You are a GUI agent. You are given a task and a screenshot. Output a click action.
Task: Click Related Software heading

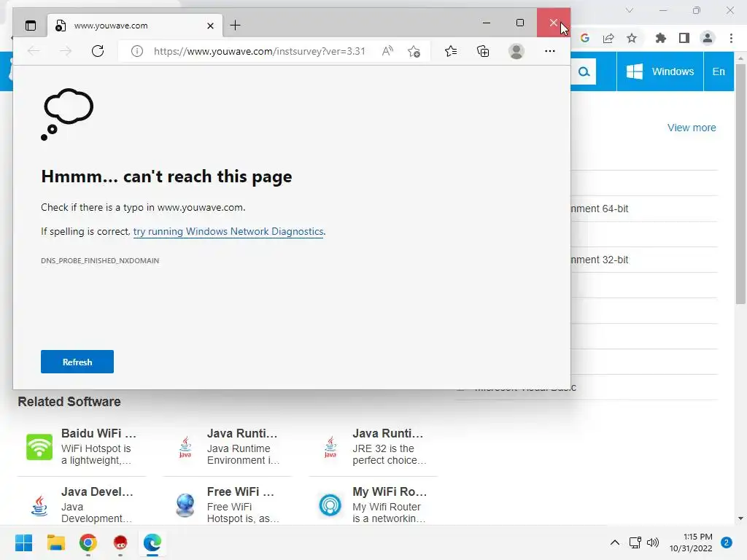69,402
